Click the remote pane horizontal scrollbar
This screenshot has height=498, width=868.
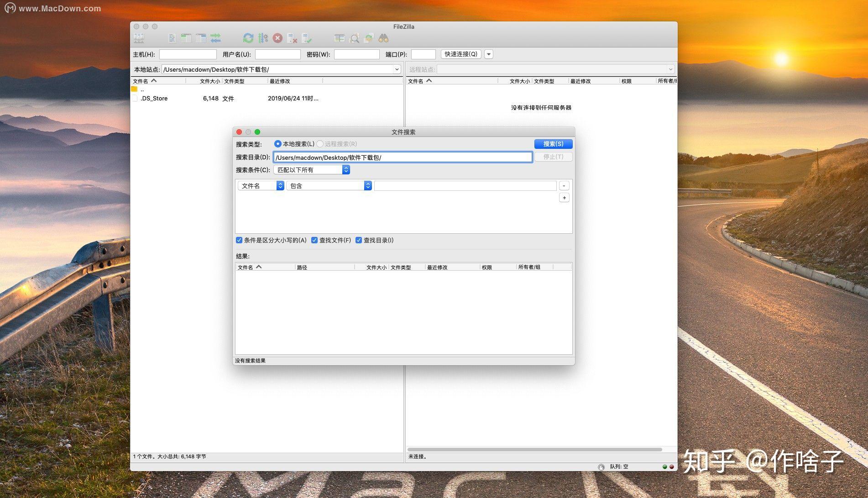(x=535, y=450)
